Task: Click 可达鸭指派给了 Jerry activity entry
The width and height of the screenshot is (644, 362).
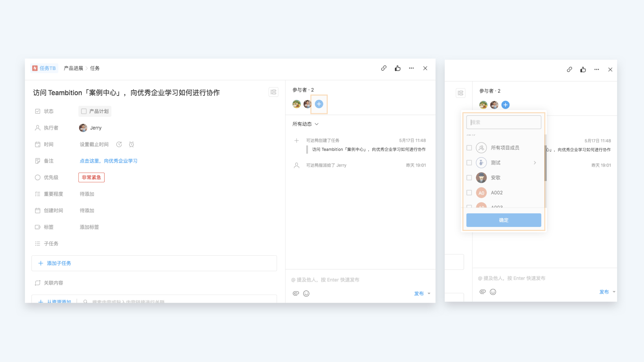Action: (326, 165)
